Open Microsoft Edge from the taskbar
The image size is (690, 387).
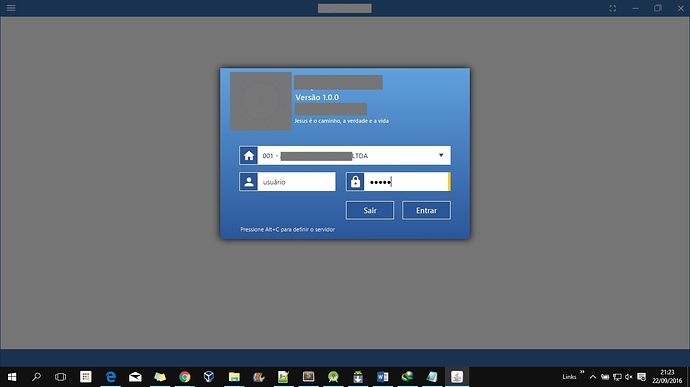coord(110,377)
